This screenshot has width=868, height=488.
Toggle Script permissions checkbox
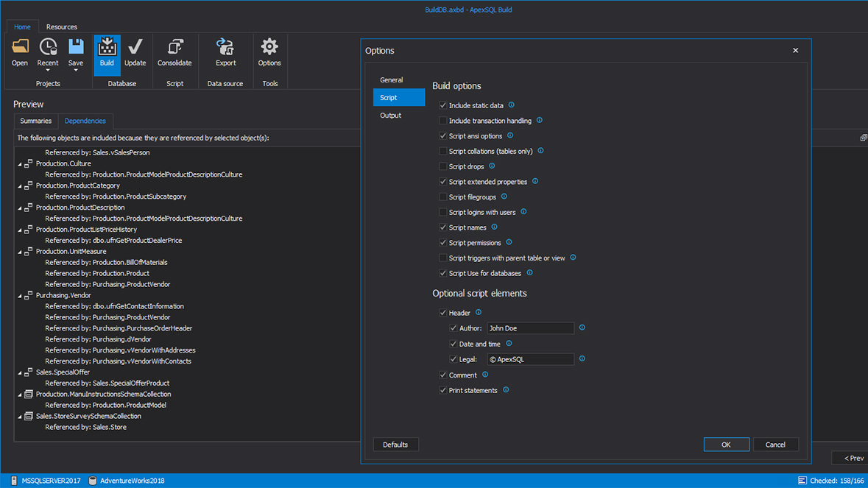(x=443, y=242)
